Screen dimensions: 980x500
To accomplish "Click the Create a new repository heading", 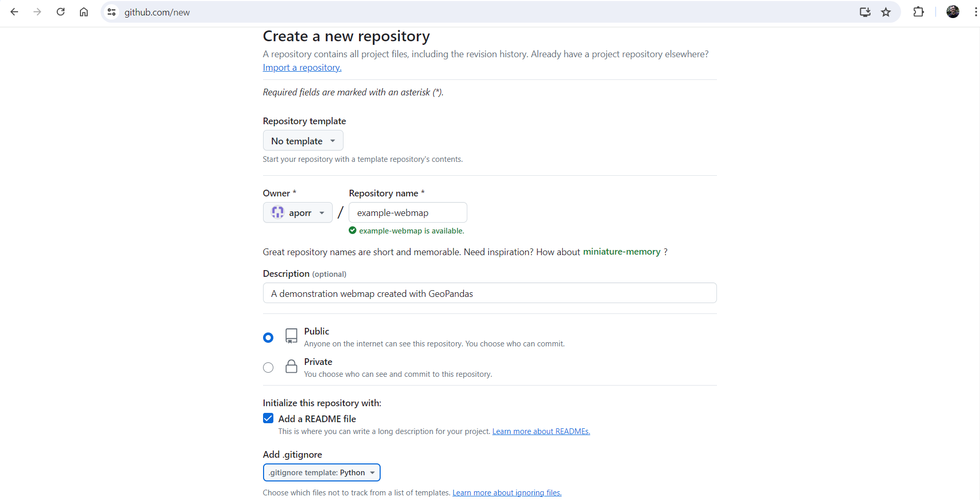I will pyautogui.click(x=346, y=36).
